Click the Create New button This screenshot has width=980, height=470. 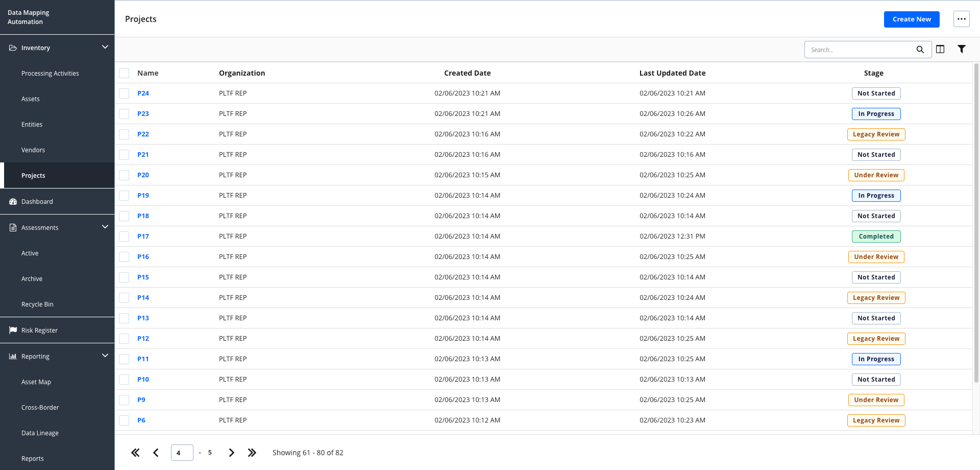point(911,19)
